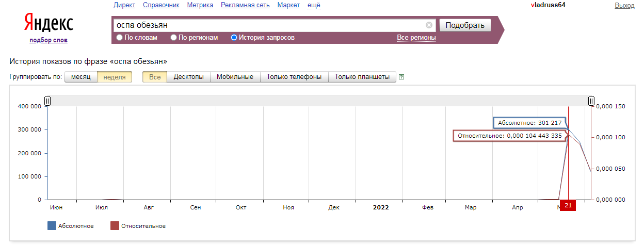
Task: Grab the left range slider handle
Action: 47,101
